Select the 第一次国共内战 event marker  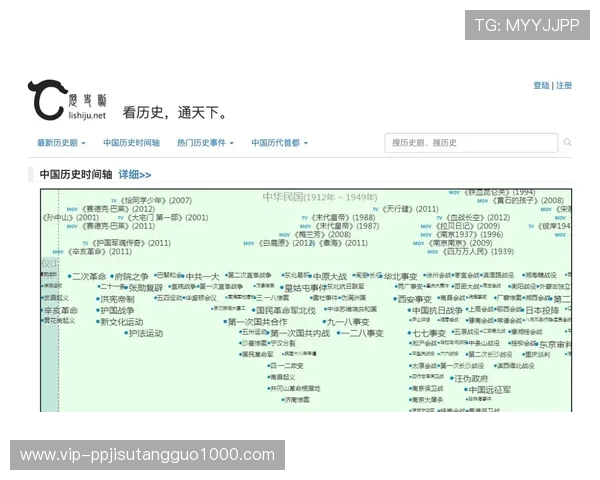coord(300,333)
